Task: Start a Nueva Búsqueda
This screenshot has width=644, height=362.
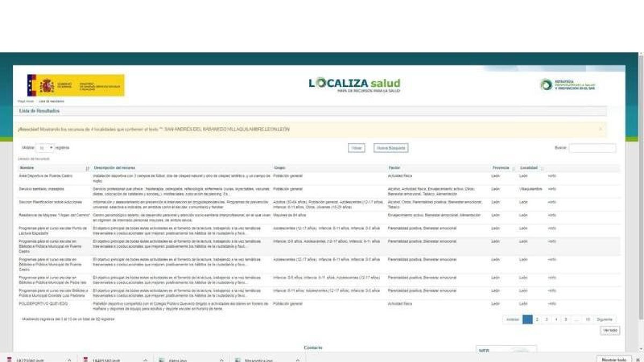Action: (391, 148)
